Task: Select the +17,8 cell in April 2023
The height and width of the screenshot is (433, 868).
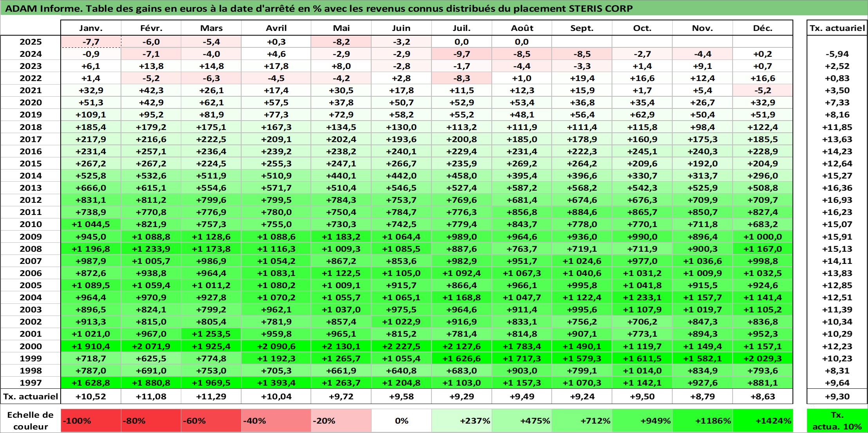Action: click(276, 66)
